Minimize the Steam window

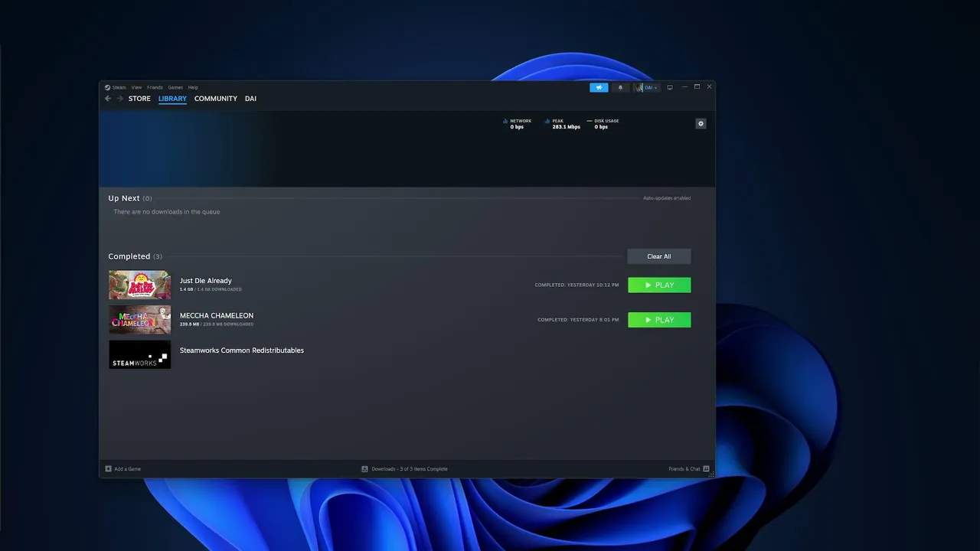click(684, 87)
